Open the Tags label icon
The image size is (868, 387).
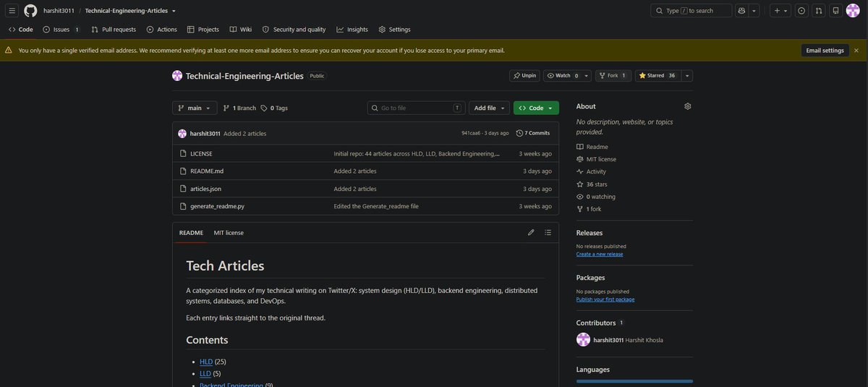[264, 108]
